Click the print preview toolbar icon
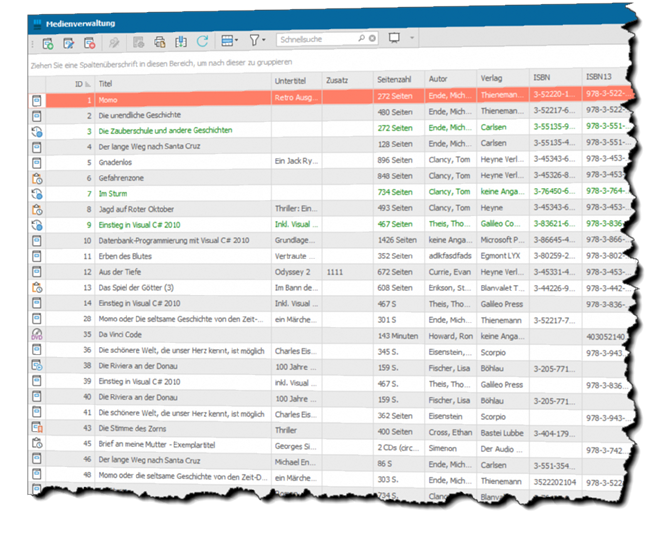This screenshot has height=541, width=669. pyautogui.click(x=160, y=42)
